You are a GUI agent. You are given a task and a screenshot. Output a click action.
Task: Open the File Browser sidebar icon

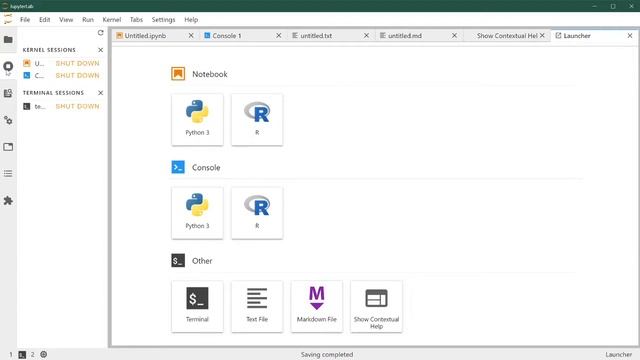click(8, 40)
